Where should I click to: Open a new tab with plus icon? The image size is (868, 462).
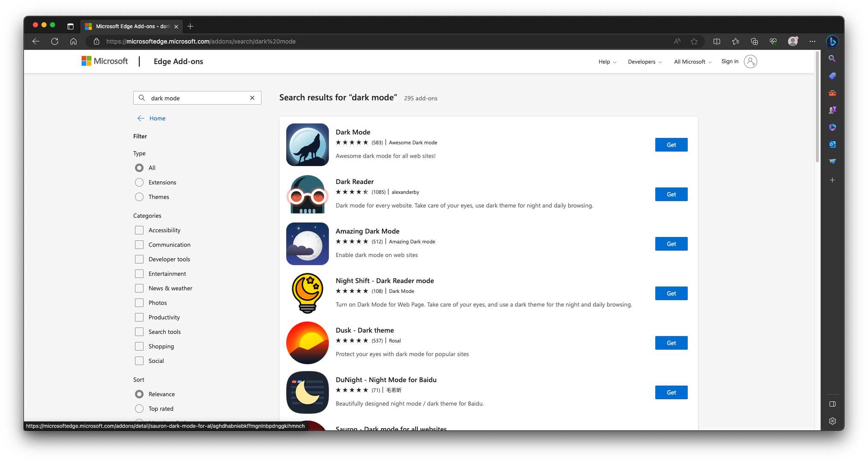tap(191, 26)
